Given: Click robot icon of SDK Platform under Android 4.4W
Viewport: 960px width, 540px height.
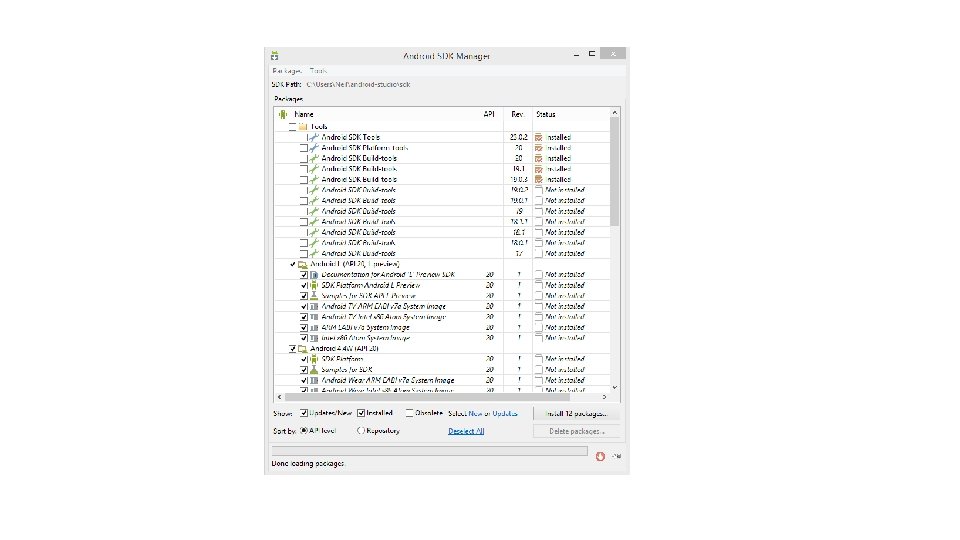Looking at the screenshot, I should click(x=314, y=359).
